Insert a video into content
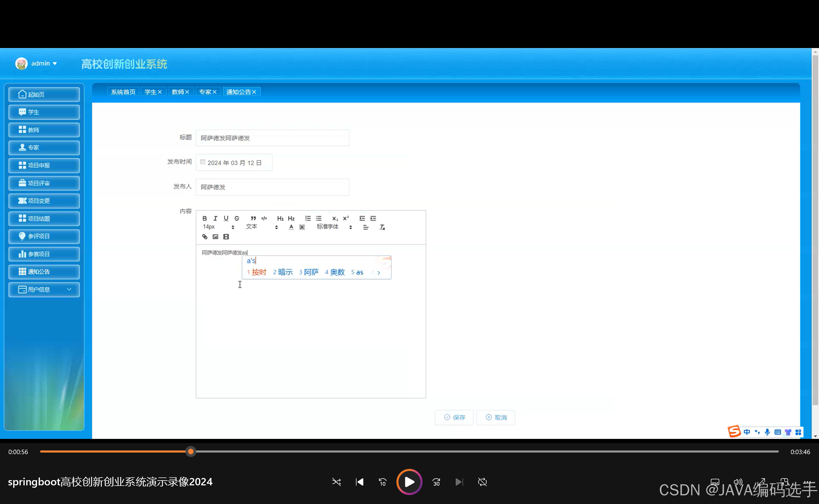This screenshot has height=504, width=819. (x=226, y=237)
